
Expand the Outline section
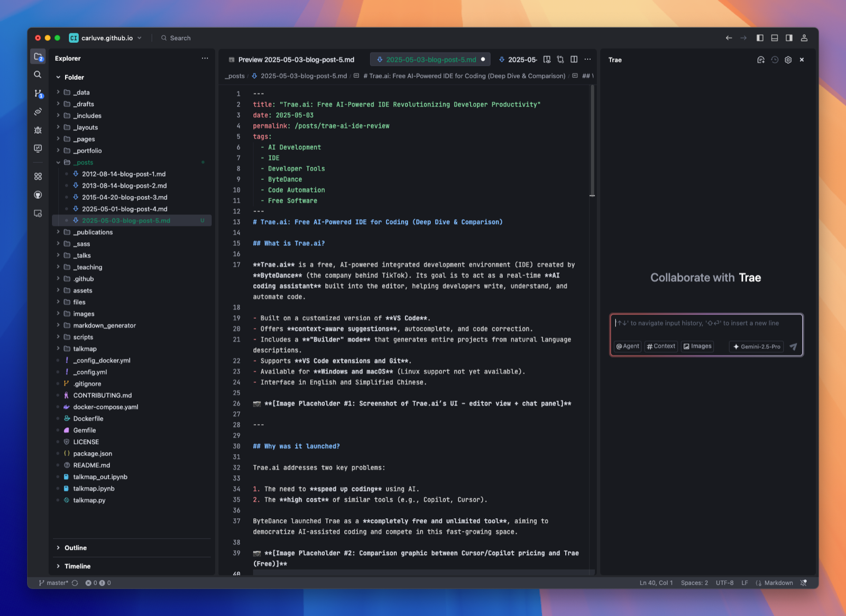pyautogui.click(x=76, y=548)
